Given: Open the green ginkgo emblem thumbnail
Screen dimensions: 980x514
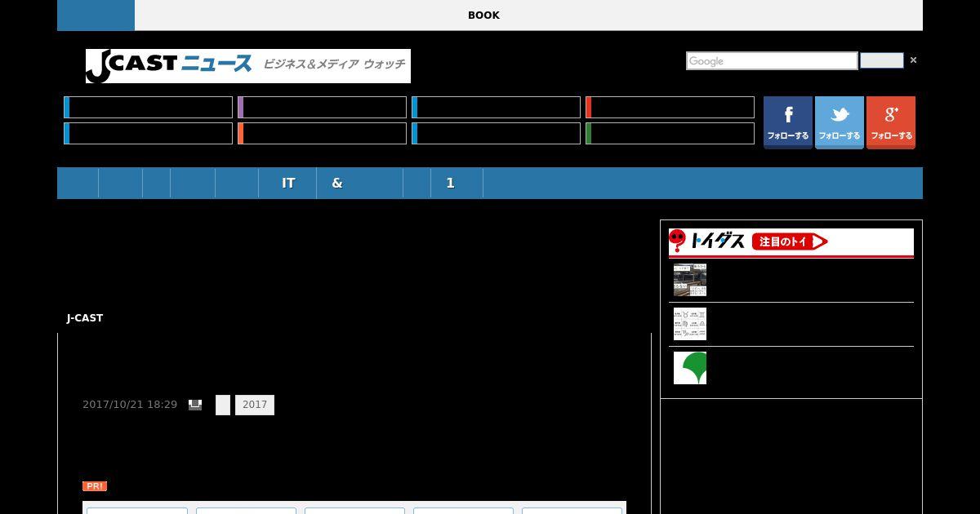Looking at the screenshot, I should (690, 368).
